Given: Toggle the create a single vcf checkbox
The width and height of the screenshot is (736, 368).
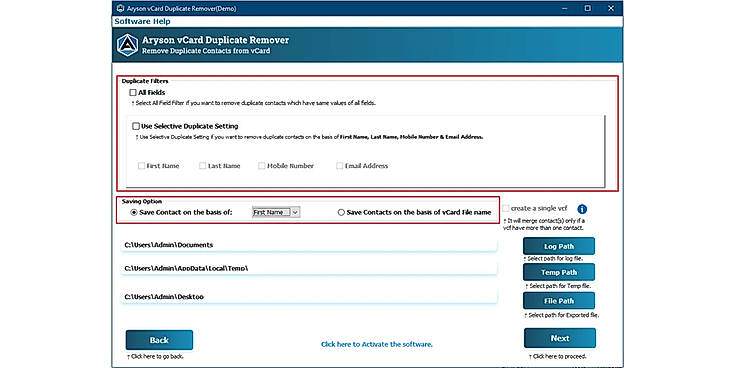Looking at the screenshot, I should coord(506,208).
